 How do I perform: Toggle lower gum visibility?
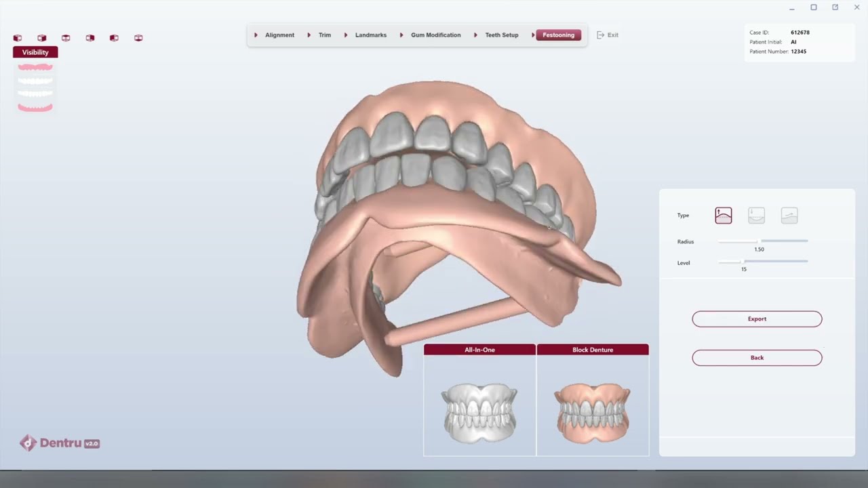[x=35, y=107]
